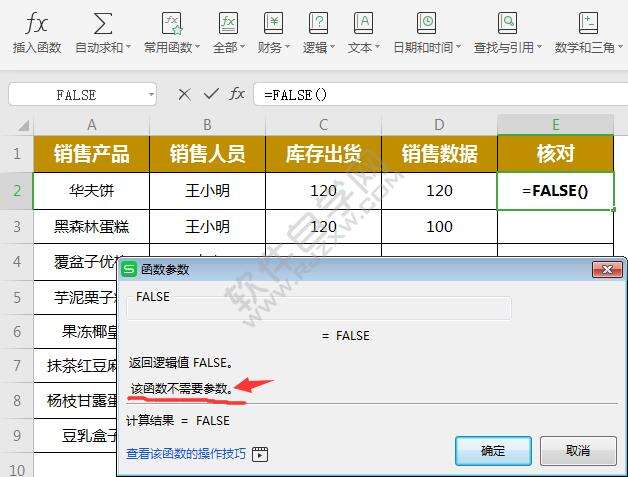
Task: Select row 5 header
Action: tap(17, 298)
